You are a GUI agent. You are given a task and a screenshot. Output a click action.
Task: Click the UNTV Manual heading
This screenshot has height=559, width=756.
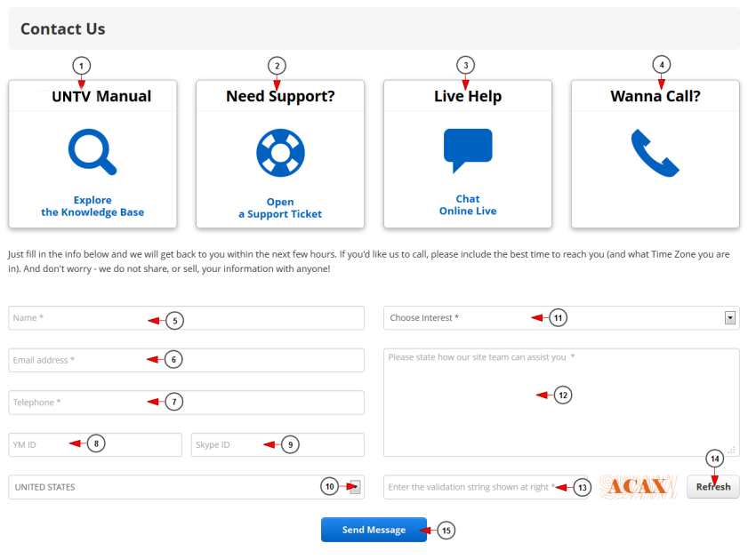click(x=101, y=97)
